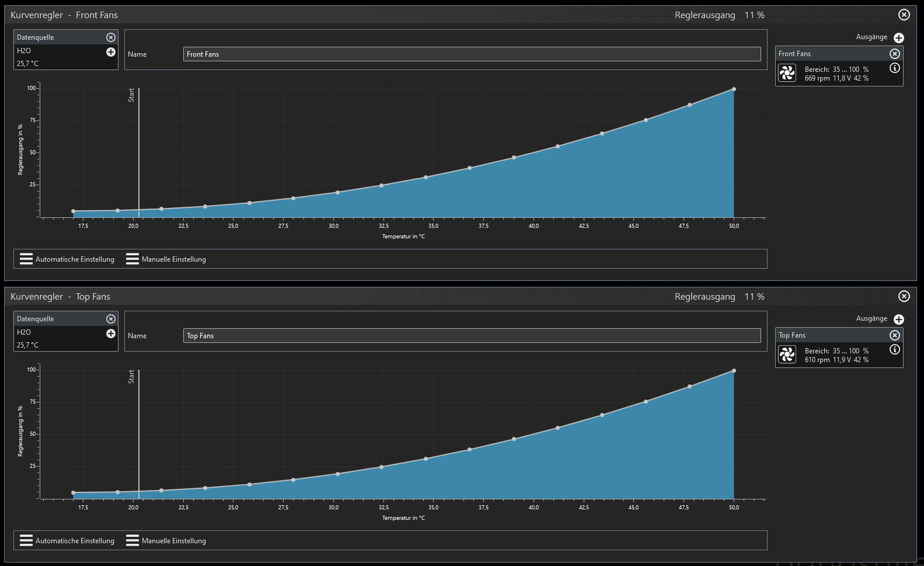924x566 pixels.
Task: Add a data source in Front Fans controller
Action: (111, 52)
